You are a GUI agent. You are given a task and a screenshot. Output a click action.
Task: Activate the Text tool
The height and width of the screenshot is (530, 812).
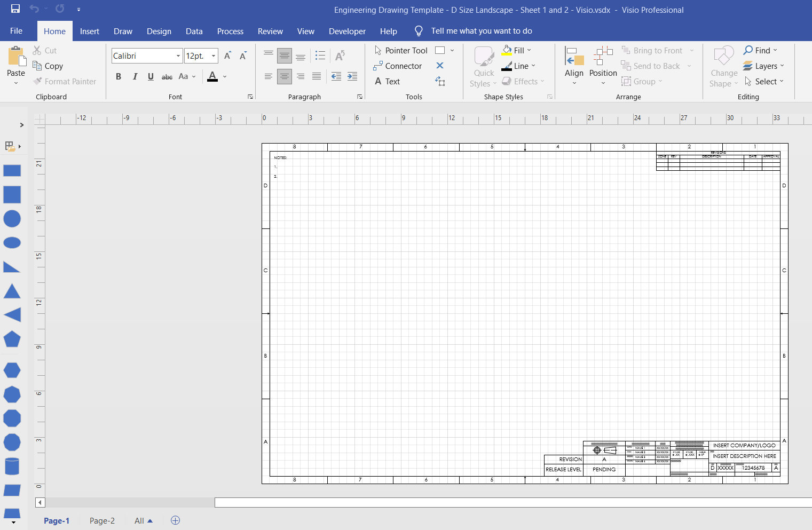click(x=388, y=81)
